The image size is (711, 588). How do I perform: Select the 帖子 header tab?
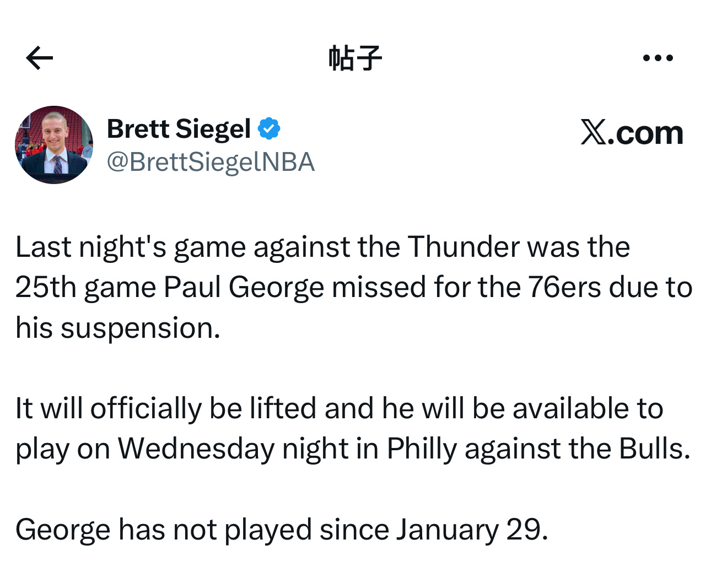point(355,57)
